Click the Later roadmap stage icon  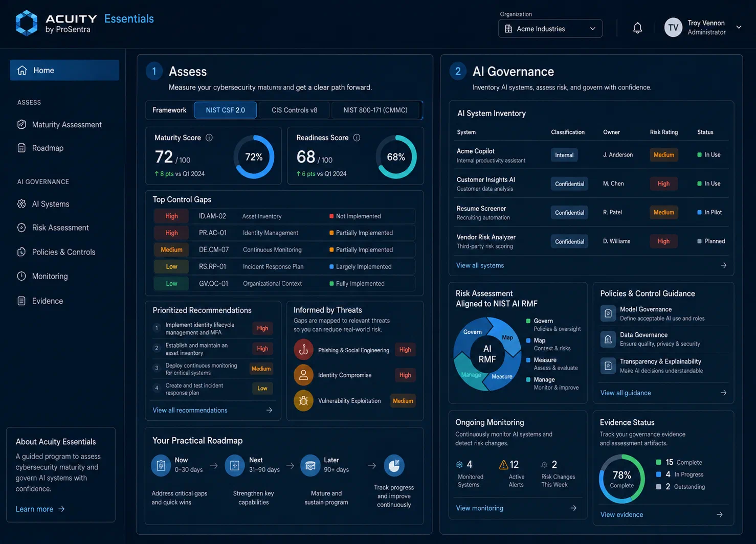point(310,466)
